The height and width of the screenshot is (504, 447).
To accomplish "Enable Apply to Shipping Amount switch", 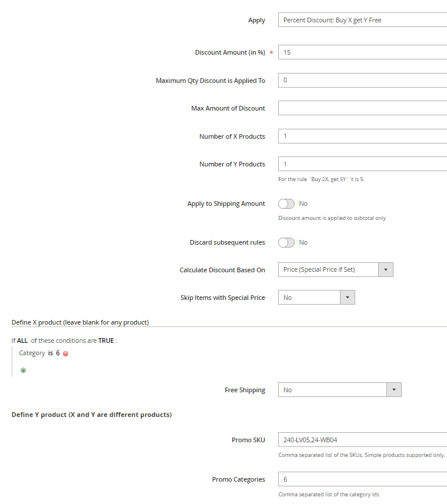I will click(286, 203).
